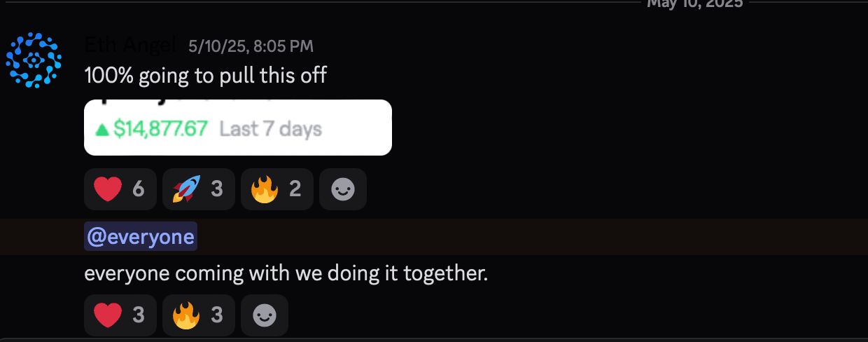Click the $14,877.67 amount in the image
The width and height of the screenshot is (868, 342).
[x=160, y=130]
